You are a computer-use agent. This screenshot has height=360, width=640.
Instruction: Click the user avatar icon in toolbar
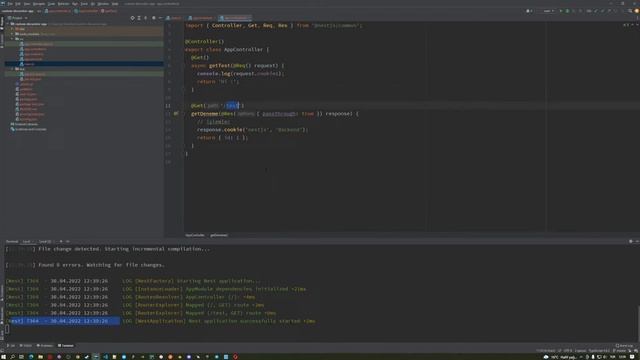(x=529, y=11)
